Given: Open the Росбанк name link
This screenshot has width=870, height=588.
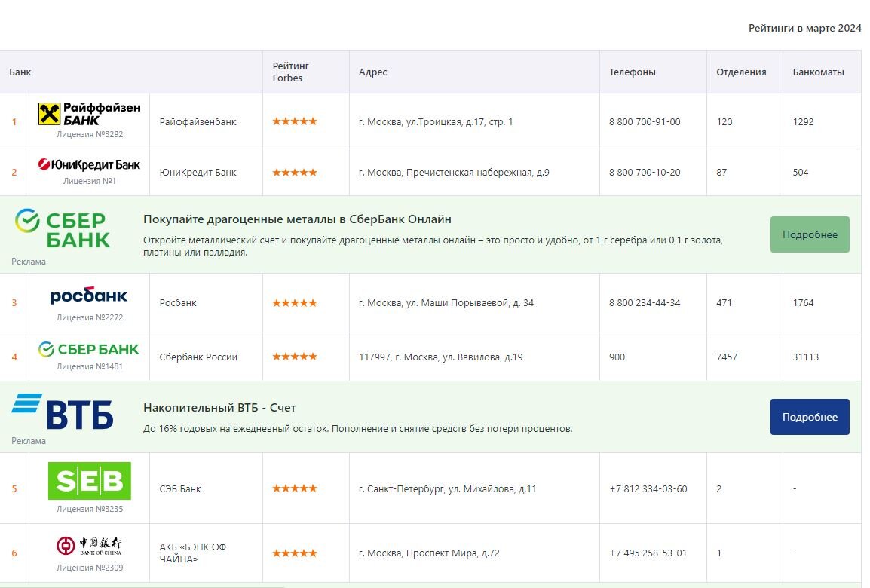Looking at the screenshot, I should click(x=178, y=303).
